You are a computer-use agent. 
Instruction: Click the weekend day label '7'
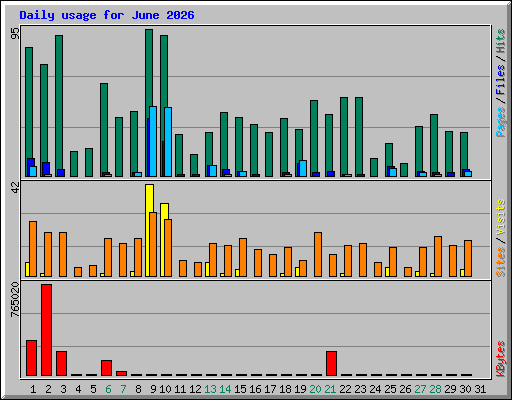click(123, 389)
